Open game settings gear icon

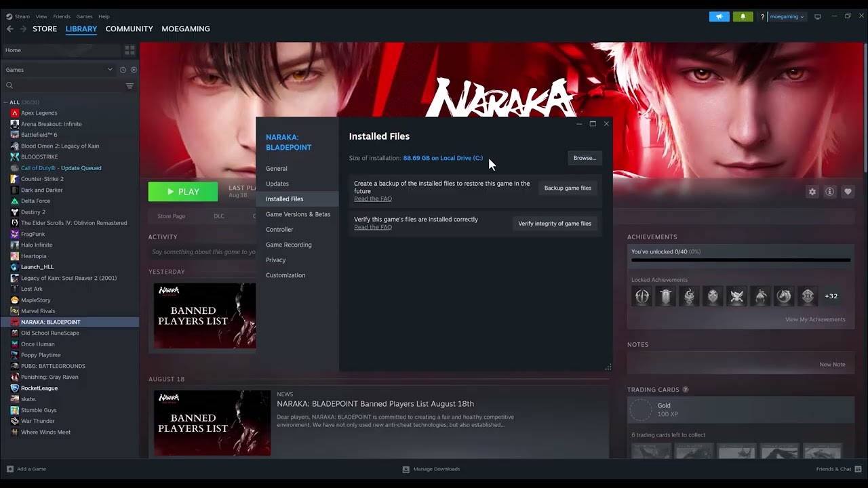pos(812,192)
